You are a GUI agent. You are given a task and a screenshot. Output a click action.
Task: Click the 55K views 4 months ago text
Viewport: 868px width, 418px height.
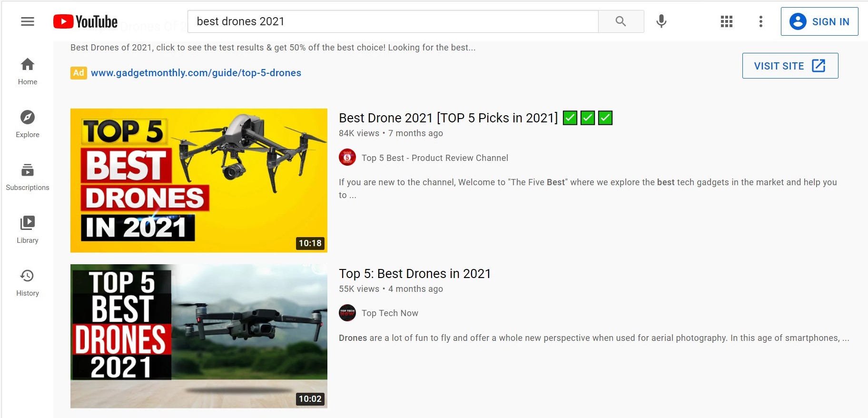(391, 289)
